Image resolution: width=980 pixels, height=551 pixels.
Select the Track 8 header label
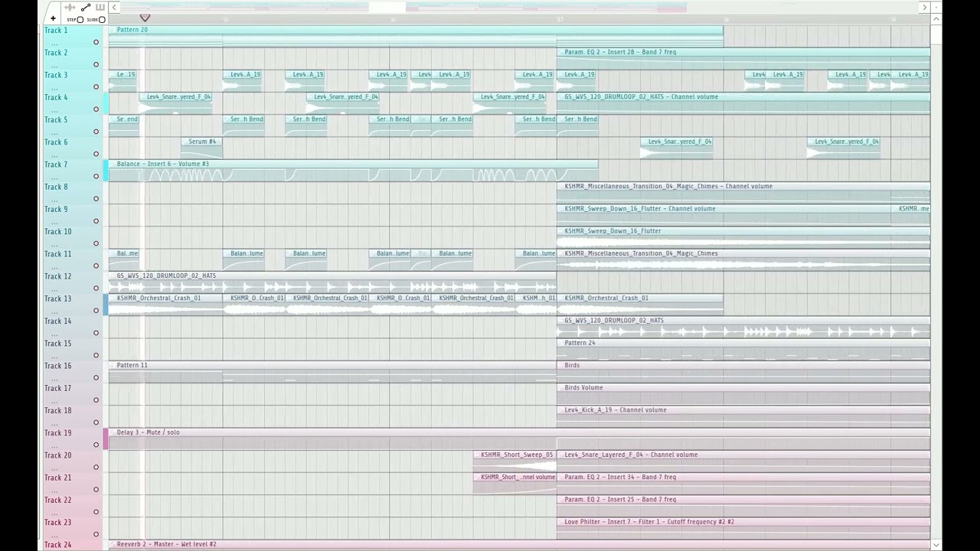pyautogui.click(x=56, y=187)
